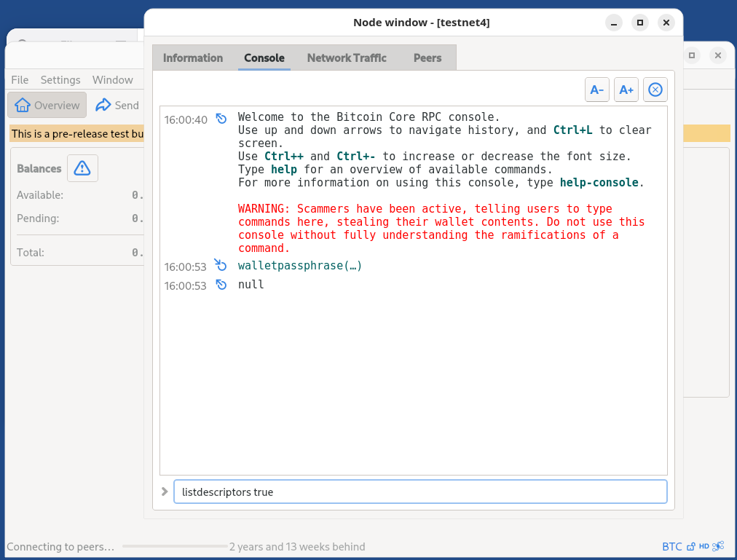Image resolution: width=737 pixels, height=560 pixels.
Task: Click the null response line
Action: pyautogui.click(x=251, y=285)
